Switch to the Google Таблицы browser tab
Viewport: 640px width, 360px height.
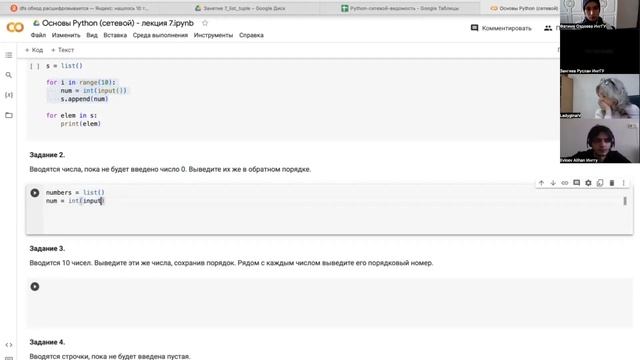click(400, 8)
